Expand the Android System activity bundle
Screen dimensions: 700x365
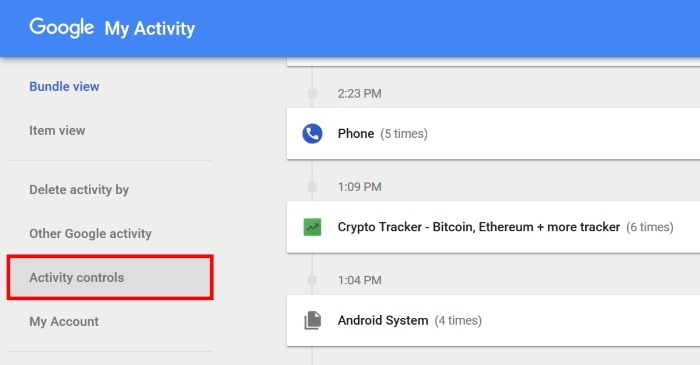pyautogui.click(x=493, y=320)
